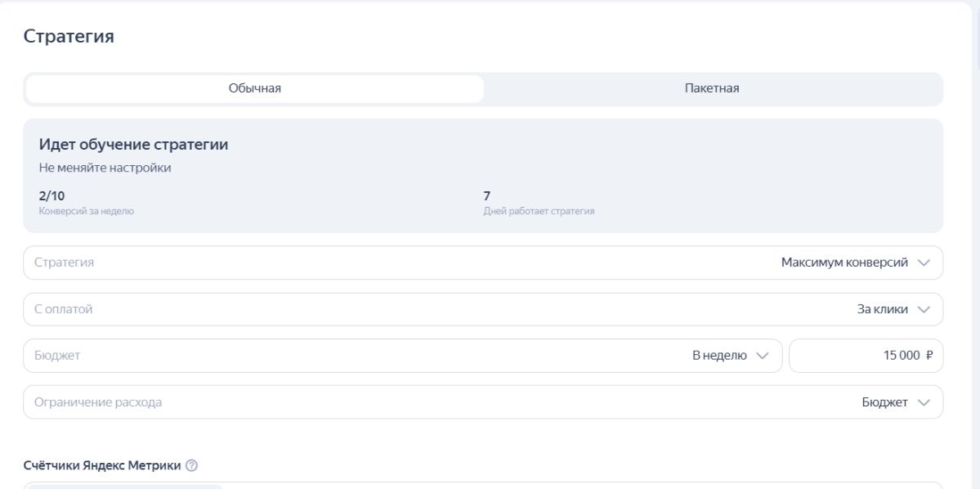Image resolution: width=980 pixels, height=489 pixels.
Task: Click chevron next to Максимум конверсий
Action: click(x=924, y=262)
